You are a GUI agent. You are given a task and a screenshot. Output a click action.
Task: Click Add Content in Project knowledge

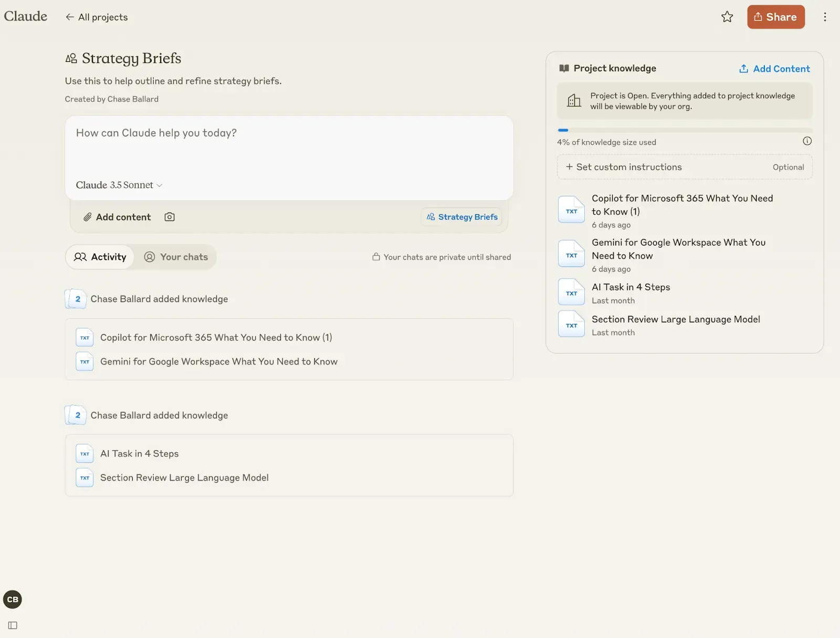774,69
